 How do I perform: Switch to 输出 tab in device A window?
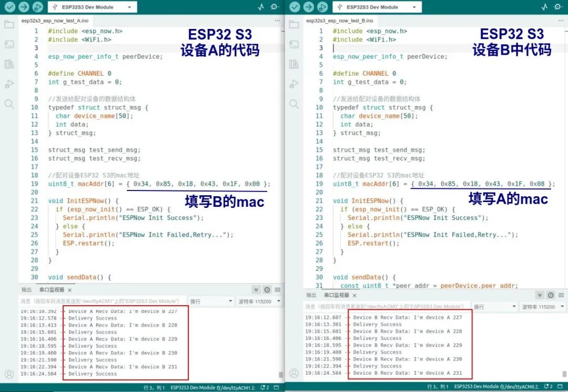point(27,290)
